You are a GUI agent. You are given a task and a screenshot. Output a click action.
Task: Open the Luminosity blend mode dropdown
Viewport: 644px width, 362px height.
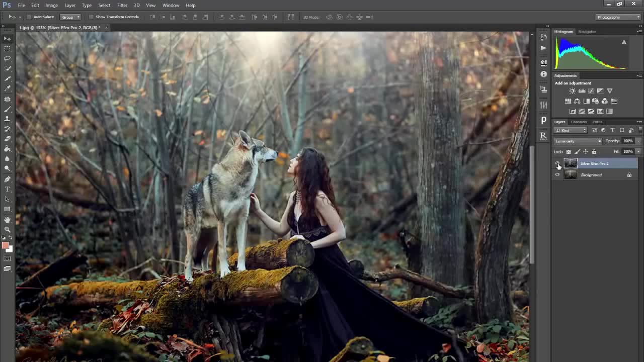[x=578, y=141]
